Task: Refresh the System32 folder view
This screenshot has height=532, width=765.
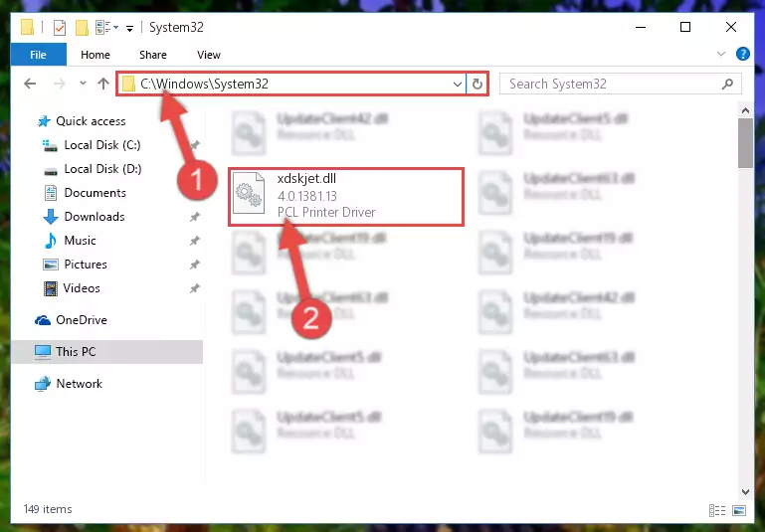Action: coord(478,84)
